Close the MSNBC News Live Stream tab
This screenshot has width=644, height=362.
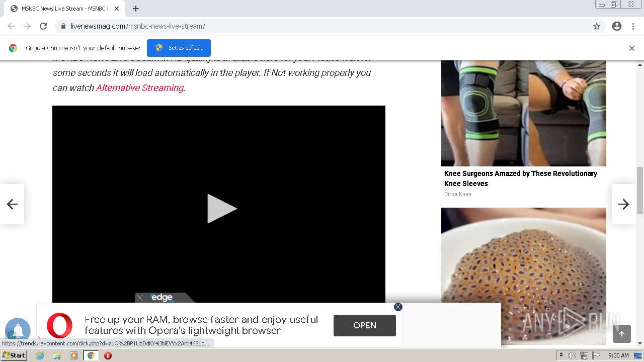coord(116,9)
